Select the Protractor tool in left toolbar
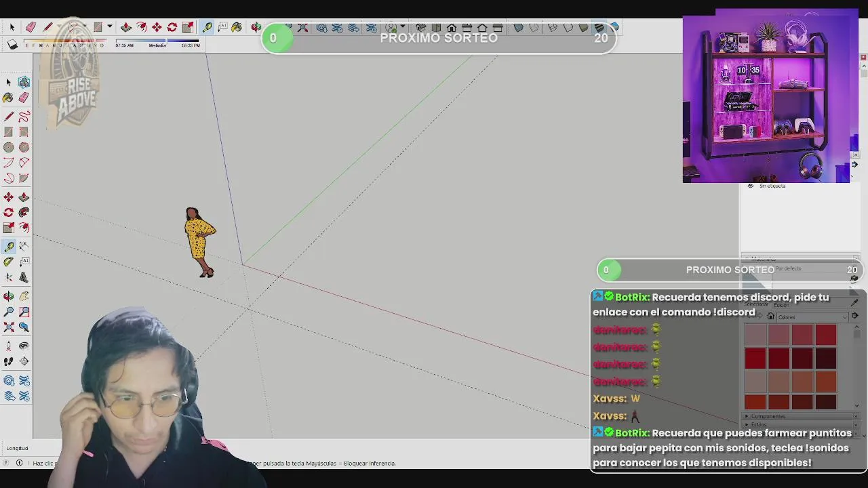The height and width of the screenshot is (488, 868). pos(8,262)
